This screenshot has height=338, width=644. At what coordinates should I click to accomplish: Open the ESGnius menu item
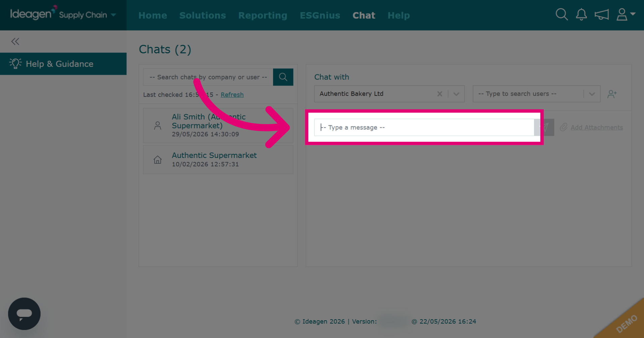[x=320, y=15]
